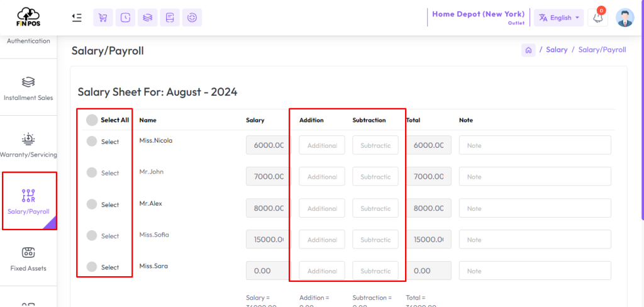This screenshot has width=644, height=307.
Task: Click Addition field for Mr.Alex
Action: [322, 208]
